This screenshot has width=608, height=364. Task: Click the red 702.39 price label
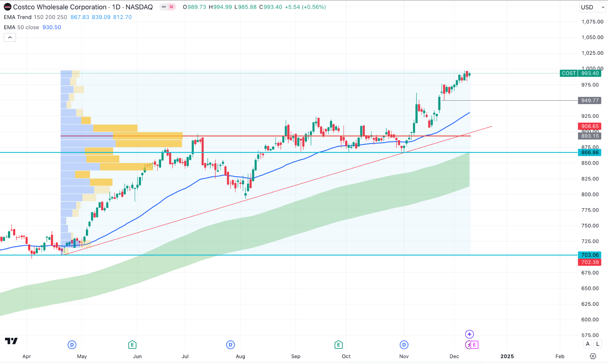(x=590, y=262)
